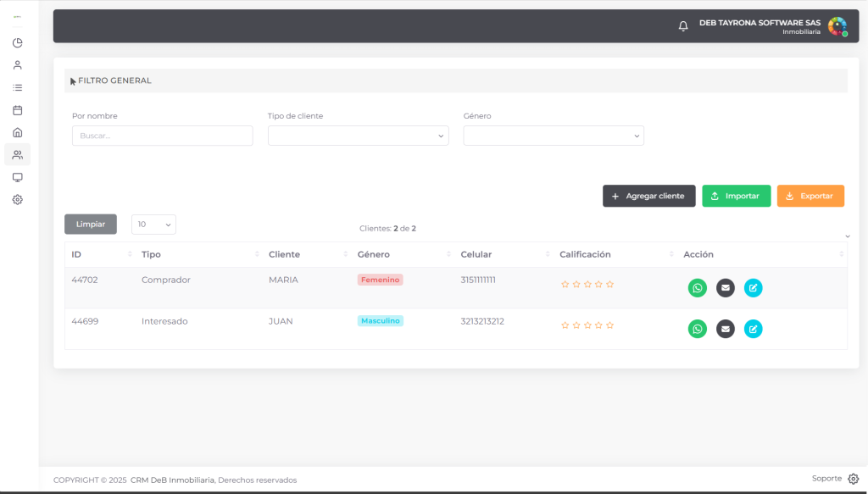Change the rows-per-page selector showing 10

[x=153, y=225]
